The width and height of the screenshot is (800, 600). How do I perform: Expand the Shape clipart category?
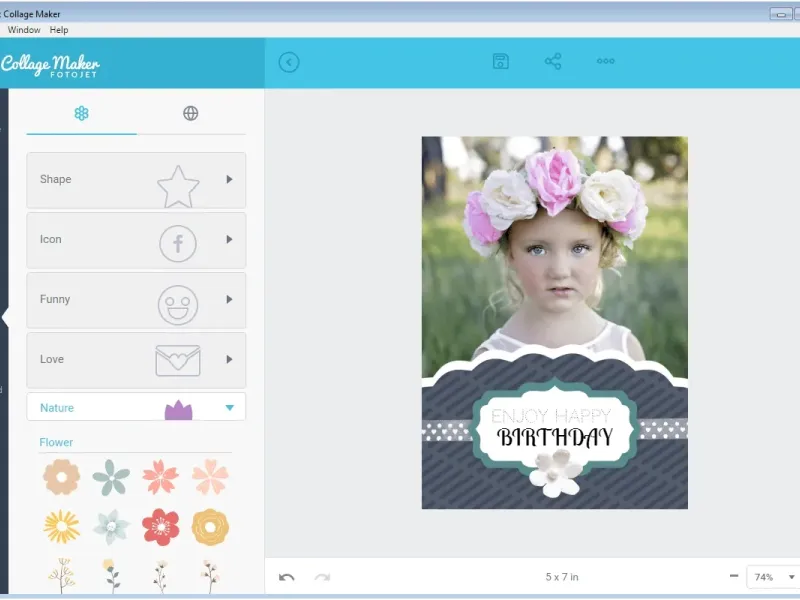136,180
